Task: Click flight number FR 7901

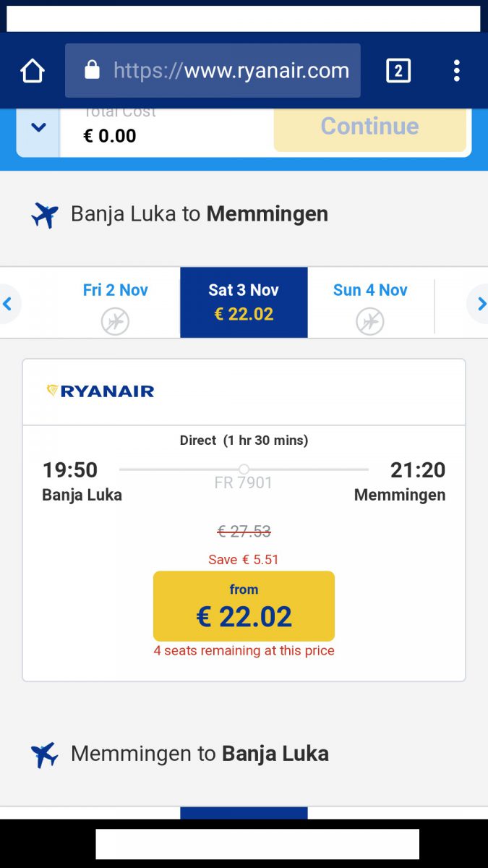Action: click(x=244, y=483)
